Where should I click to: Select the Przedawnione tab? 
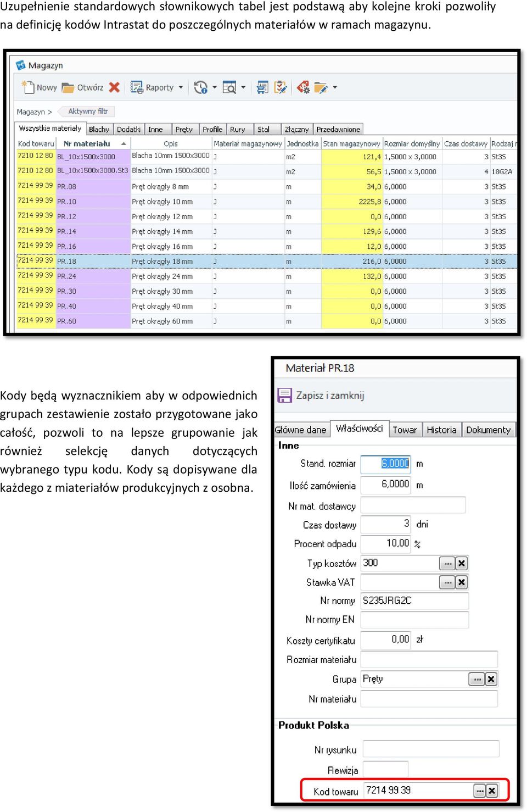tap(339, 130)
